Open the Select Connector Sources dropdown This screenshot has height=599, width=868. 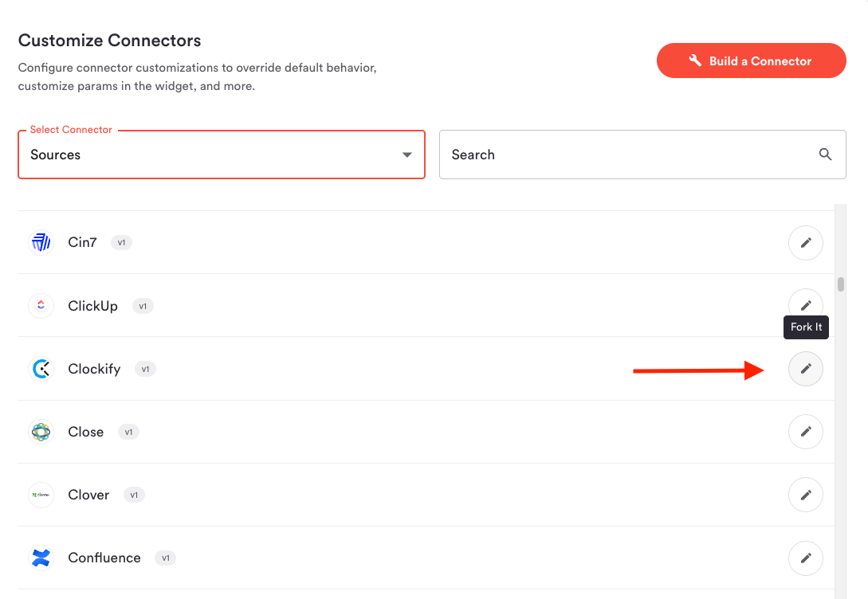coord(222,155)
